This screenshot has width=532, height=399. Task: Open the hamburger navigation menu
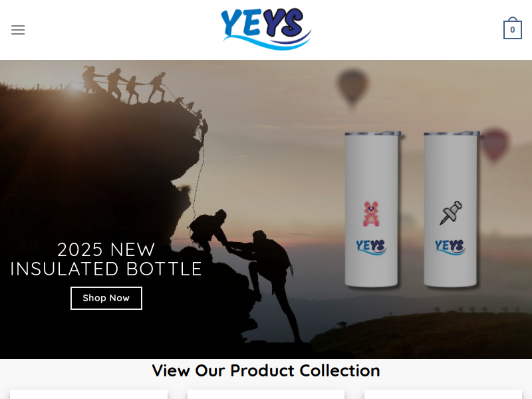18,30
